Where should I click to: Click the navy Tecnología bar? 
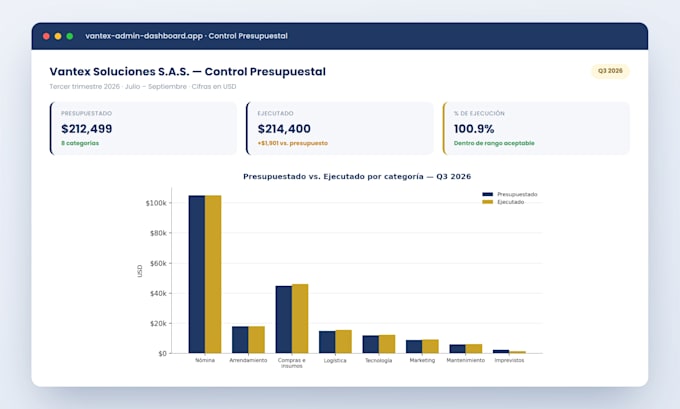click(x=371, y=344)
